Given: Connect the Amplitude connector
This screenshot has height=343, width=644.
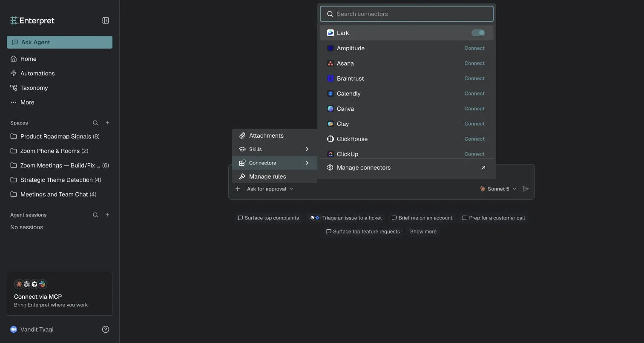Looking at the screenshot, I should 474,48.
